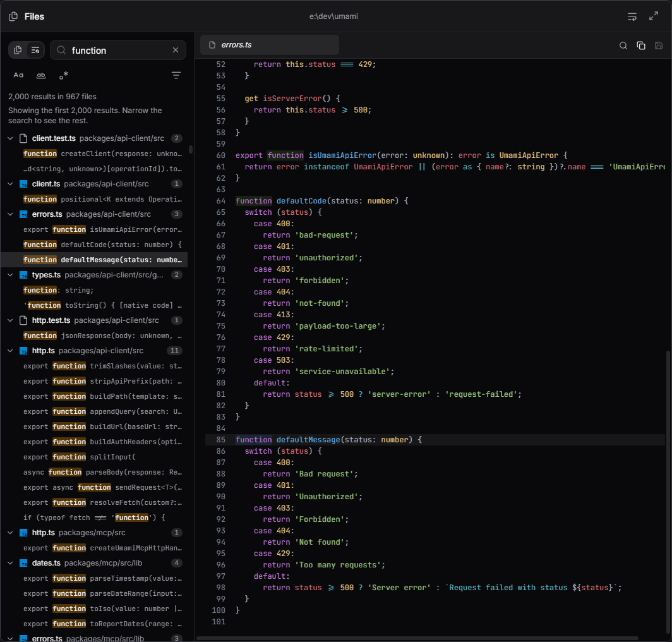Click the client.ts TypeScript file icon
This screenshot has width=672, height=642.
(x=23, y=184)
